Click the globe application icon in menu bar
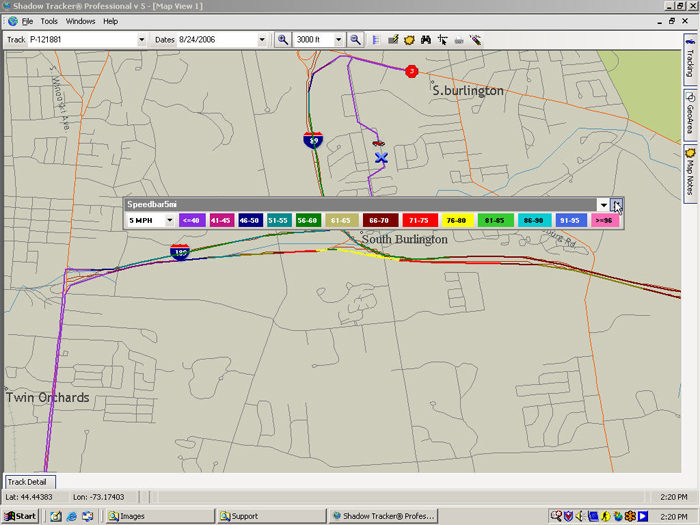Screen dimensions: 700x525 (x=13, y=21)
